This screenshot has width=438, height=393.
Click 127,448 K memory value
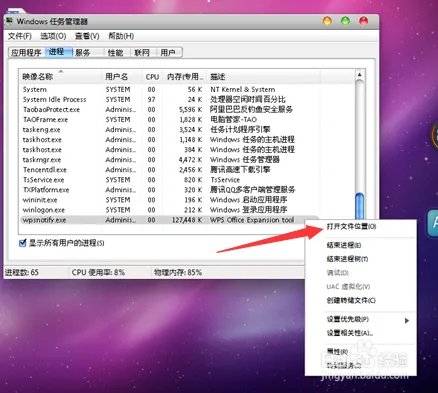(x=187, y=220)
